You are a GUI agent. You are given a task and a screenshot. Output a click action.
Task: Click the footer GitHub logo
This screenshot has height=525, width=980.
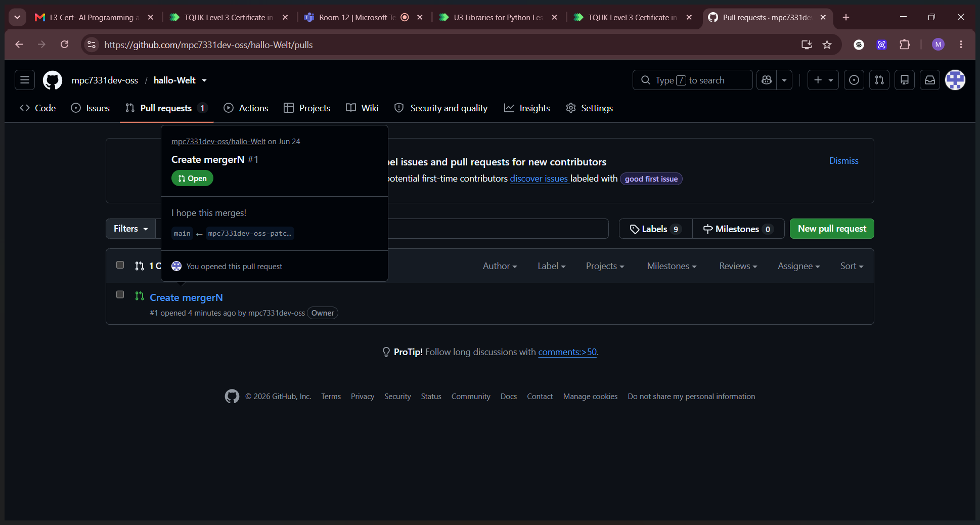click(232, 397)
